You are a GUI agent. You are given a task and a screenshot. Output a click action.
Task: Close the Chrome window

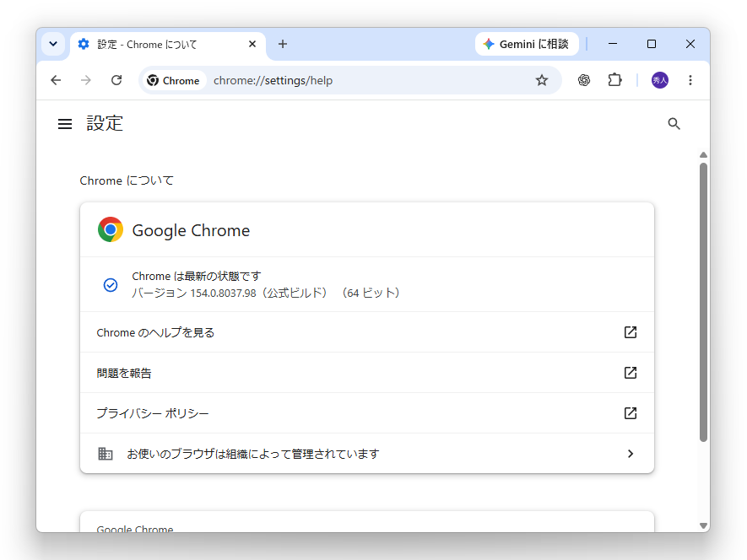click(x=690, y=44)
